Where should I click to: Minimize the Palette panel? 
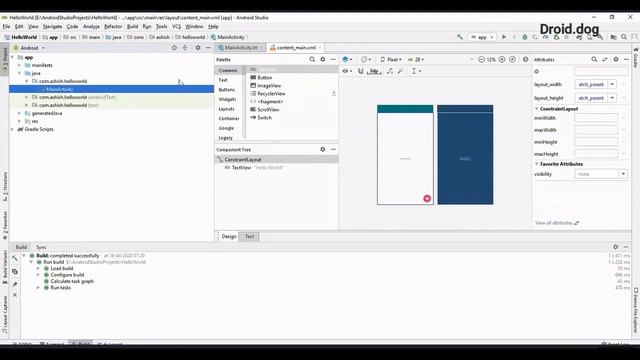point(333,59)
